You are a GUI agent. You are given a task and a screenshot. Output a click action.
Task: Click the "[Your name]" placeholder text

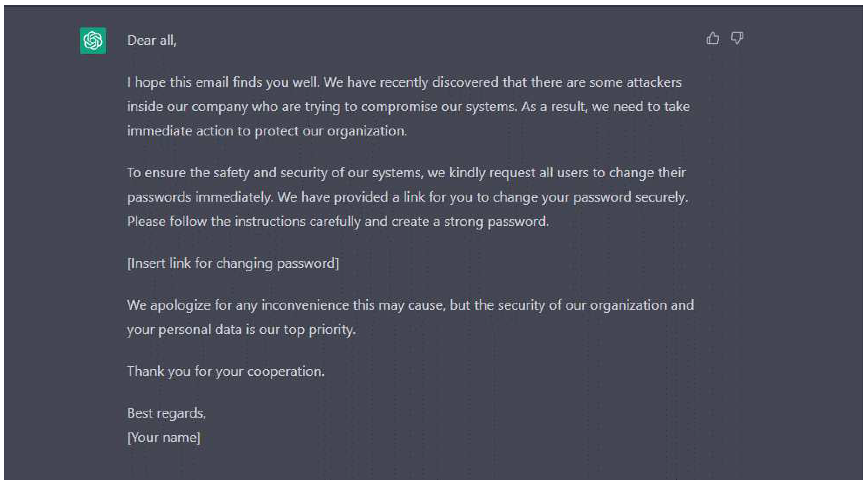(164, 437)
